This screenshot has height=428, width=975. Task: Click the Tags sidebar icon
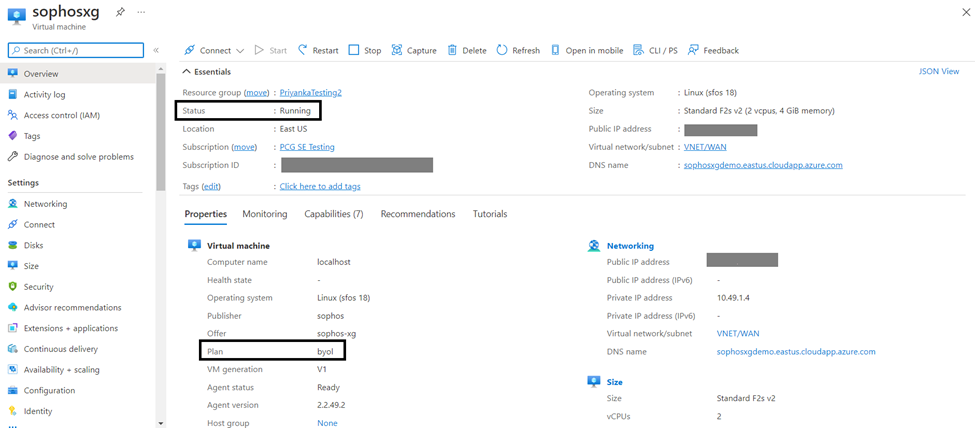12,136
